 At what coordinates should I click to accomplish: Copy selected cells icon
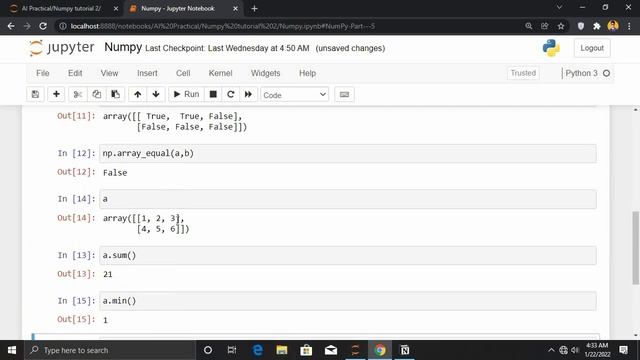point(96,94)
